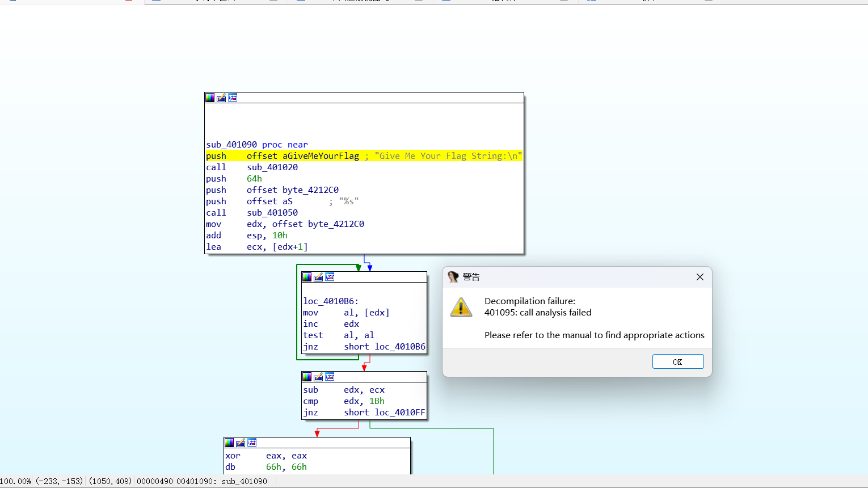This screenshot has width=868, height=488.
Task: Select the 'sub edx, ecx' instruction
Action: pyautogui.click(x=344, y=390)
